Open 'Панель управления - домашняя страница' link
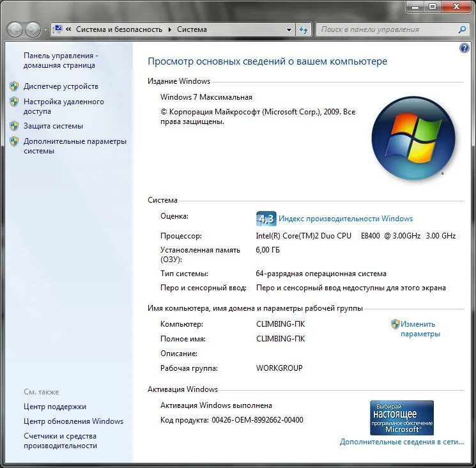This screenshot has height=468, width=476. (61, 61)
